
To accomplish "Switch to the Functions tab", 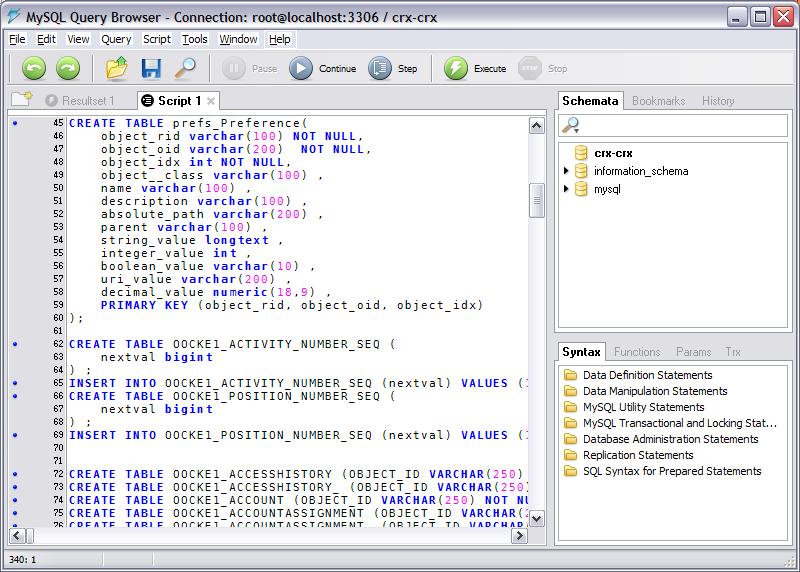I will [x=637, y=352].
